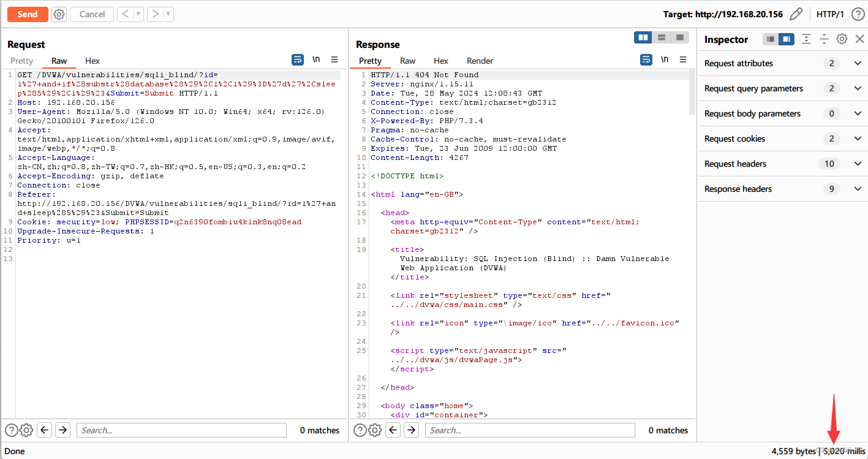
Task: Jump to next match in Request search
Action: [62, 430]
